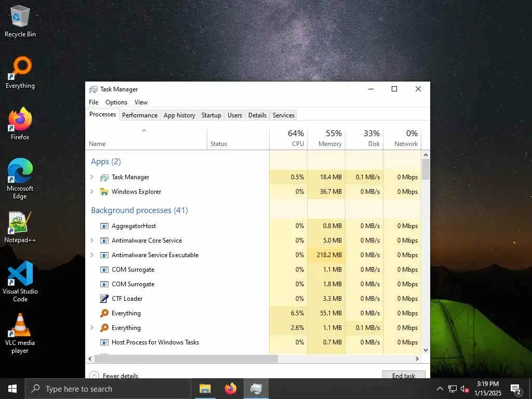Click the muted volume tray icon
The image size is (532, 399).
click(x=464, y=389)
